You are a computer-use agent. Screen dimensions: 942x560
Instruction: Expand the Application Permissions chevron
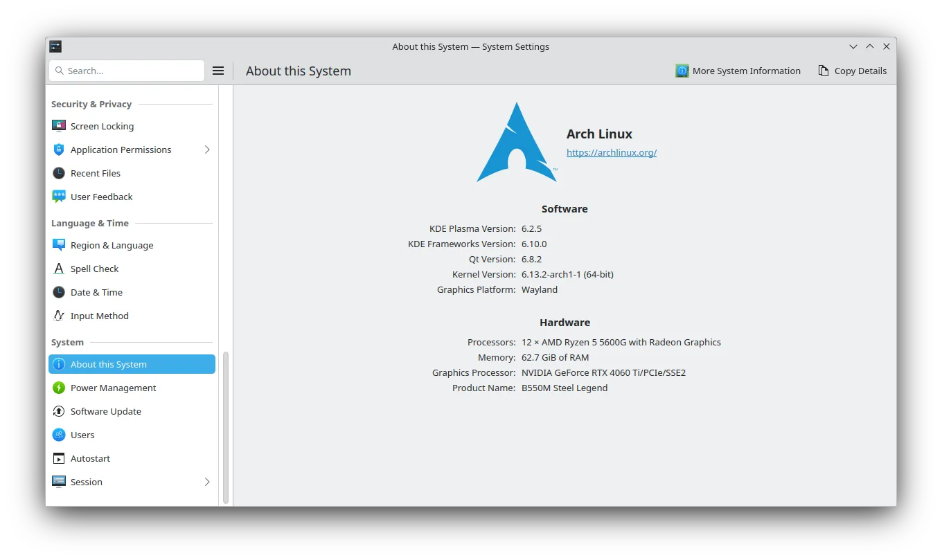(206, 150)
